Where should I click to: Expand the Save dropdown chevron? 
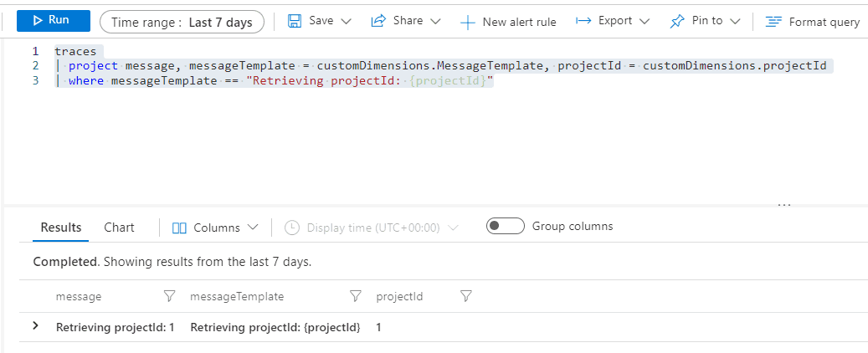347,21
